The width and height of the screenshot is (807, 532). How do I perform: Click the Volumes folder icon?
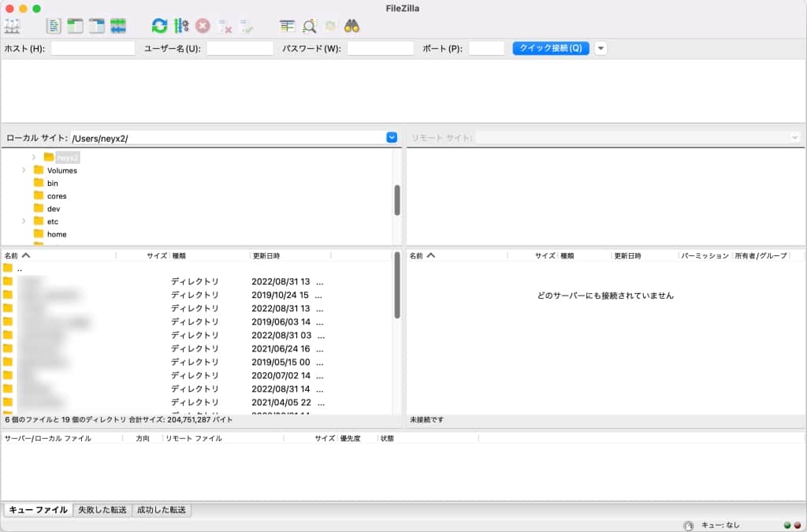(x=39, y=169)
